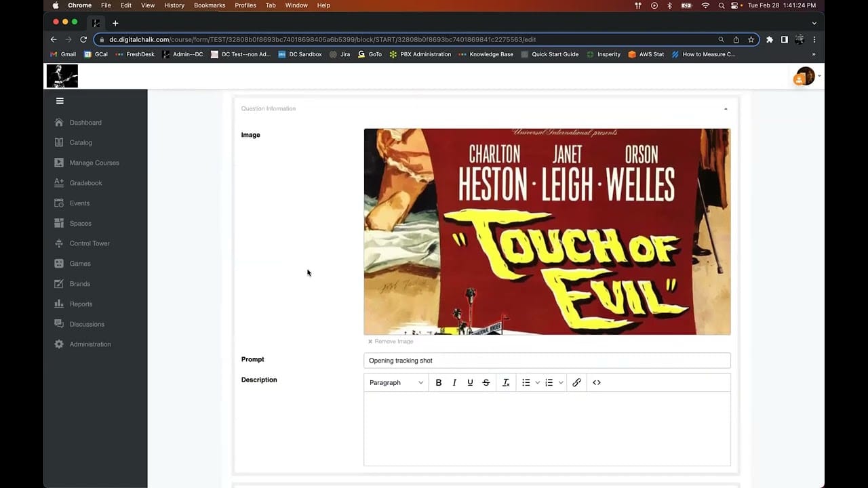Apply bold formatting in Description editor

(x=439, y=382)
